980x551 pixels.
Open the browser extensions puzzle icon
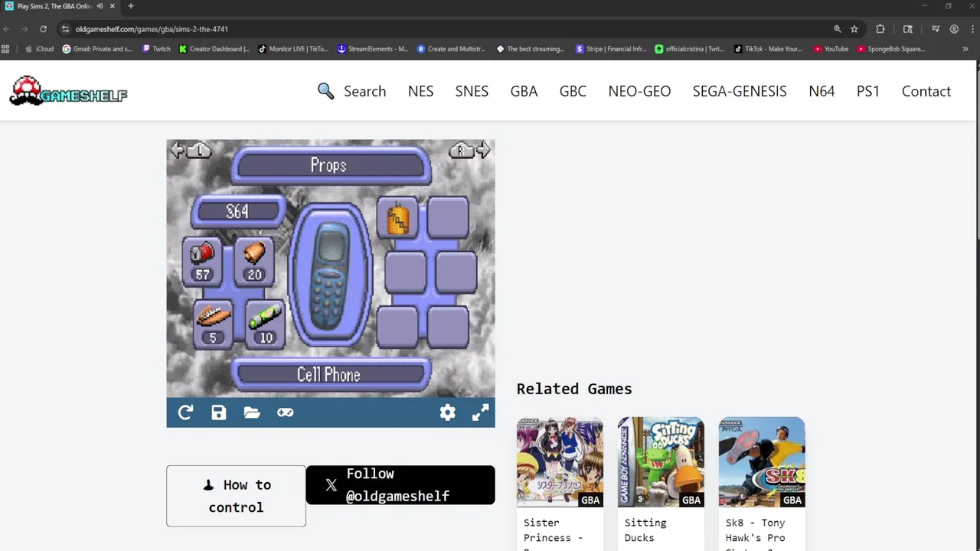(x=880, y=29)
